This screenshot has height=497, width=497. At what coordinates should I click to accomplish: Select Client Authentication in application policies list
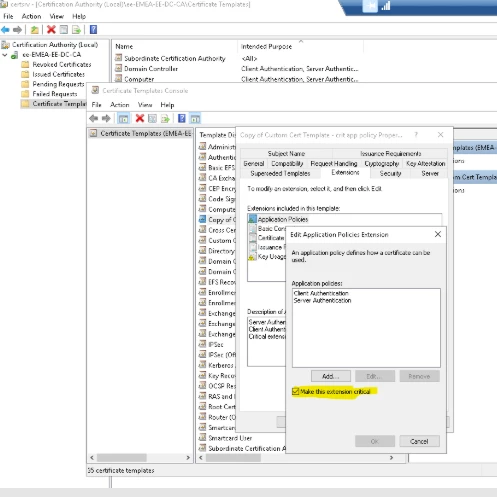[x=321, y=293]
